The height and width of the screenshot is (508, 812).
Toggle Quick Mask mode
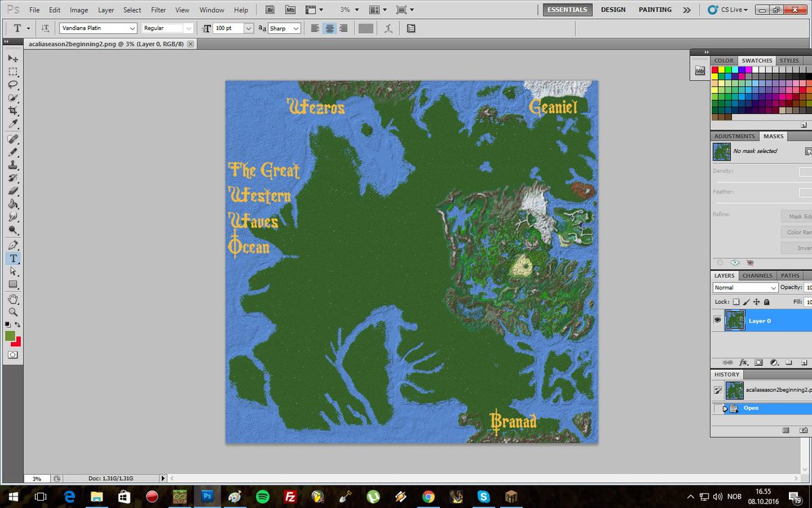pos(13,354)
